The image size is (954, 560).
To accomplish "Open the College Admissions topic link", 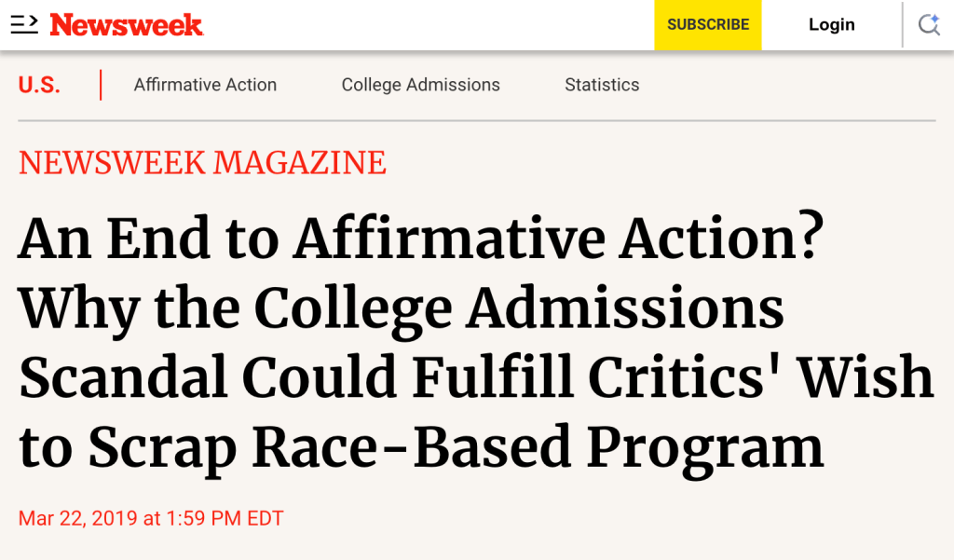I will pos(420,85).
